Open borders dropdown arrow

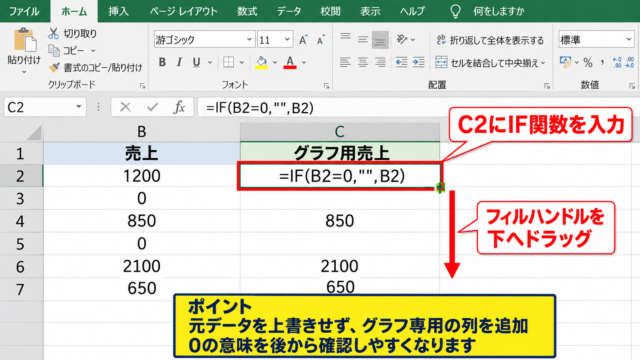[242, 62]
